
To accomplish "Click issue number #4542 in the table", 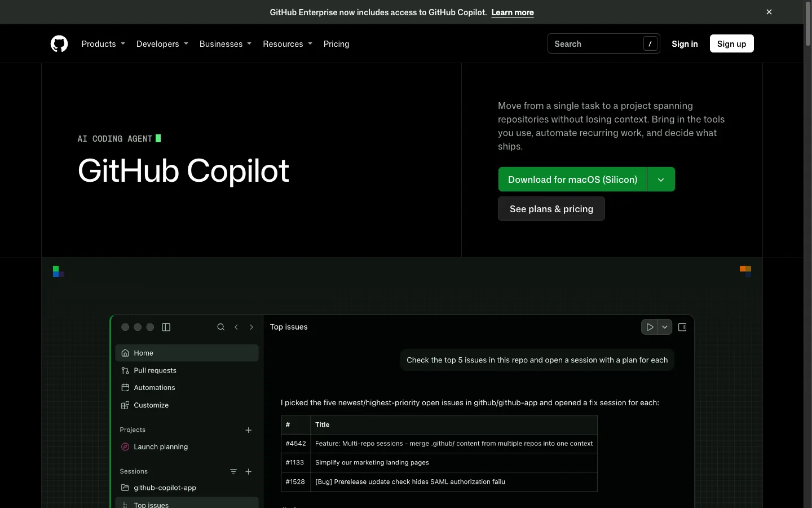I will [x=295, y=444].
